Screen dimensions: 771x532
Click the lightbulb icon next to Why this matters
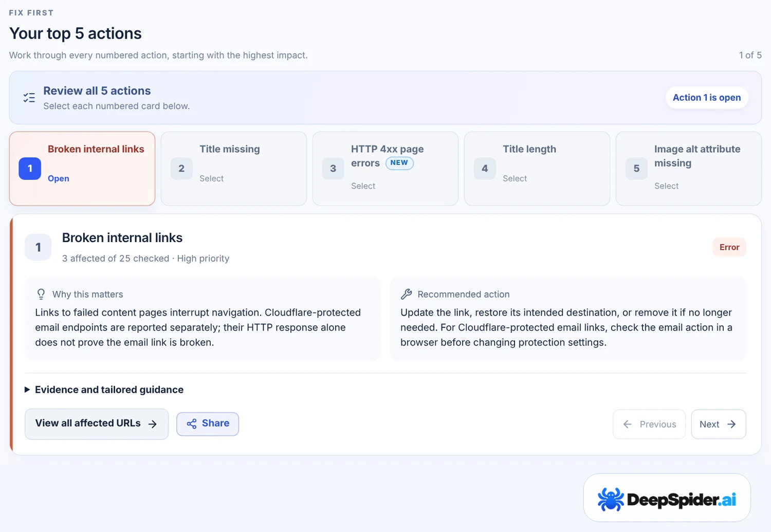click(x=41, y=294)
